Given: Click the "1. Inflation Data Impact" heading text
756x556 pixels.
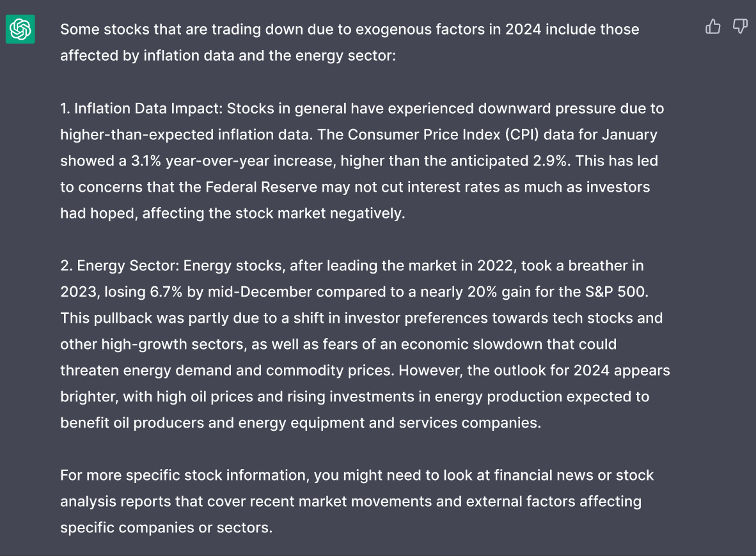Looking at the screenshot, I should 139,109.
